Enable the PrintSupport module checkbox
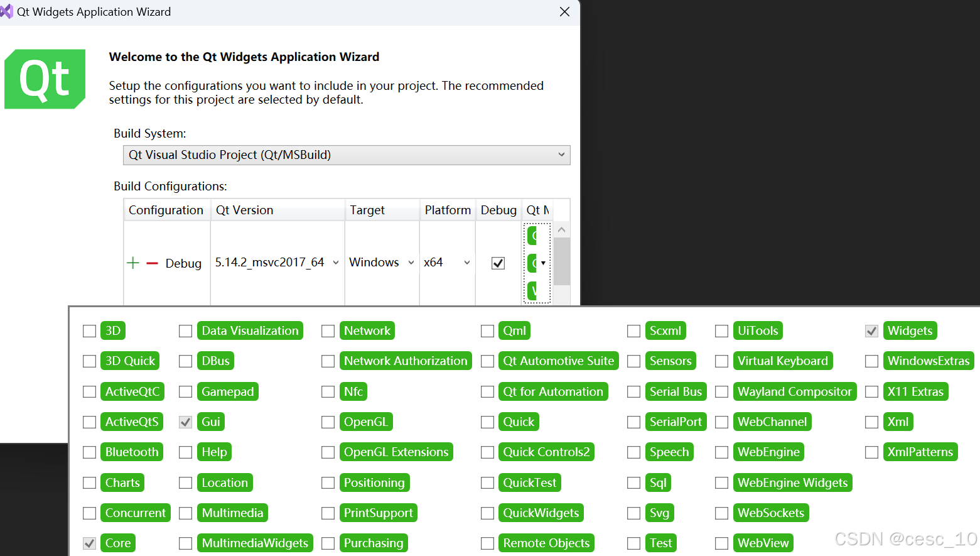This screenshot has height=556, width=980. (328, 513)
